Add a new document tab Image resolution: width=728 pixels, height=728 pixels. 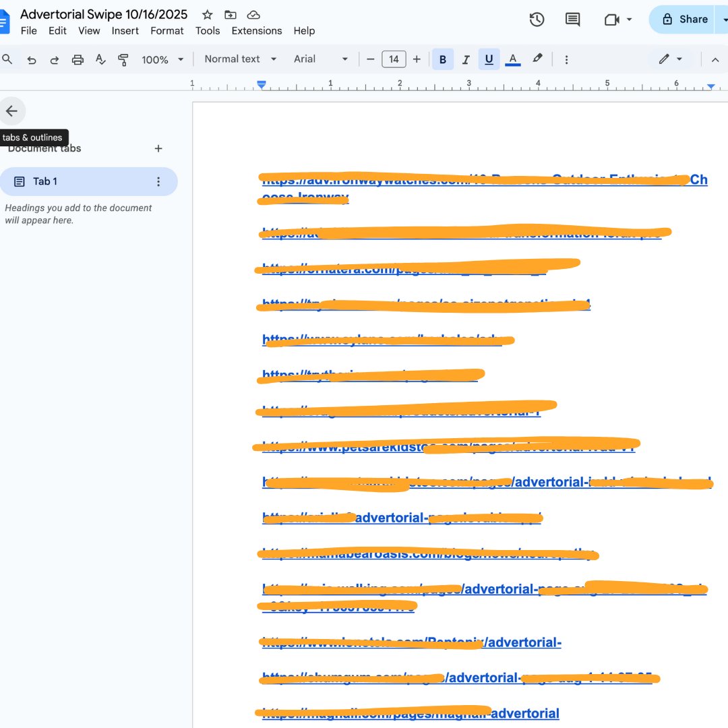click(x=158, y=148)
